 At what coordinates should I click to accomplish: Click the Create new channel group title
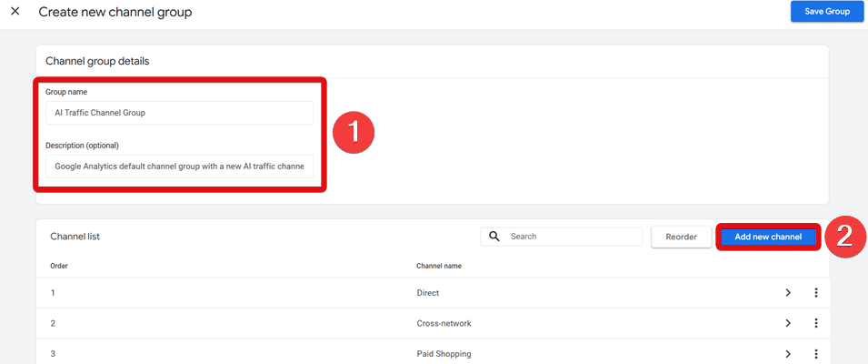click(115, 12)
